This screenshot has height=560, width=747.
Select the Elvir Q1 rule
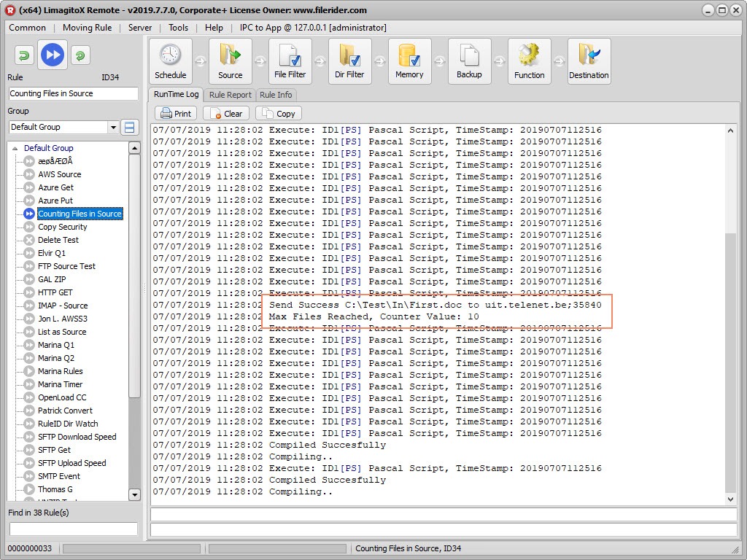tap(52, 253)
